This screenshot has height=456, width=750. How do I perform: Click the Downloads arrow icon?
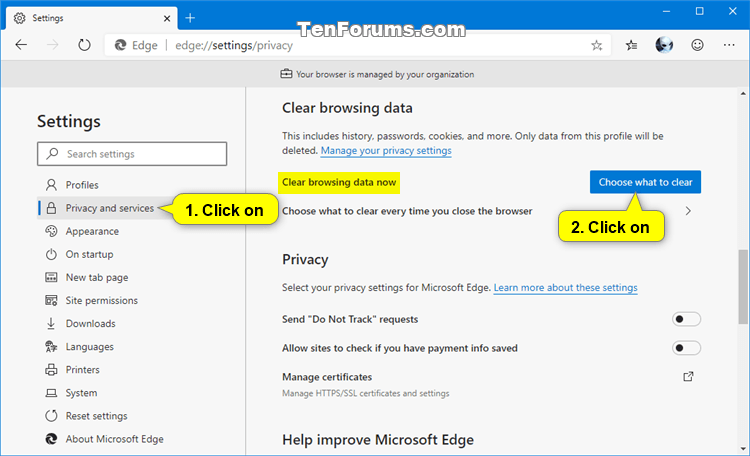coord(51,323)
